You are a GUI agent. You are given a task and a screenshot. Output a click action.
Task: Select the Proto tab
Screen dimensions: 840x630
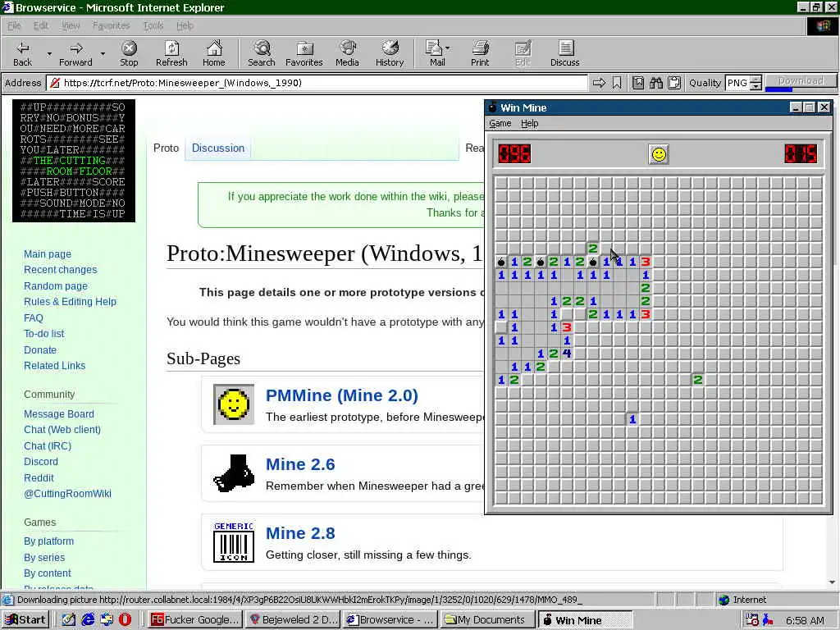tap(166, 148)
